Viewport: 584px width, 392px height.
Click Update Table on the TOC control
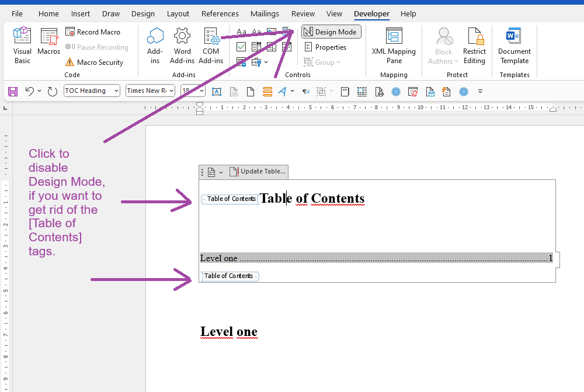(258, 172)
